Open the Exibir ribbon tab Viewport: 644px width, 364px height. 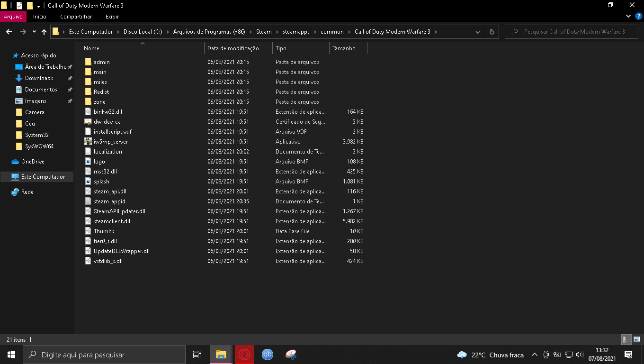click(112, 17)
